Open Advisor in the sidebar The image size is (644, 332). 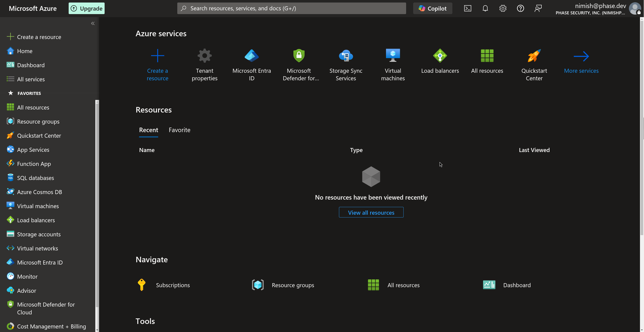tap(48, 291)
